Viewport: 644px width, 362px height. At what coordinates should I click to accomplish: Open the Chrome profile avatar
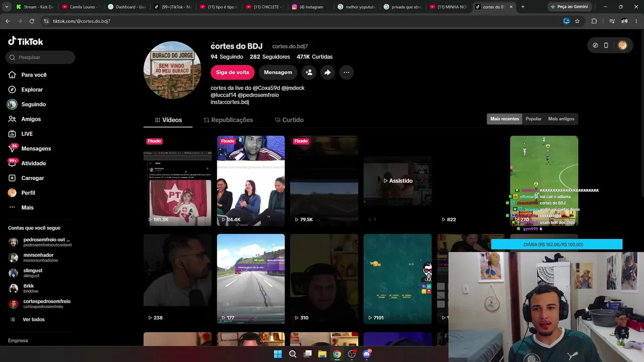tap(624, 21)
